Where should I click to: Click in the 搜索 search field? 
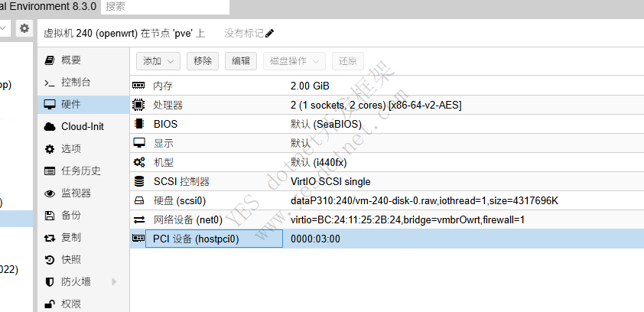click(x=165, y=7)
